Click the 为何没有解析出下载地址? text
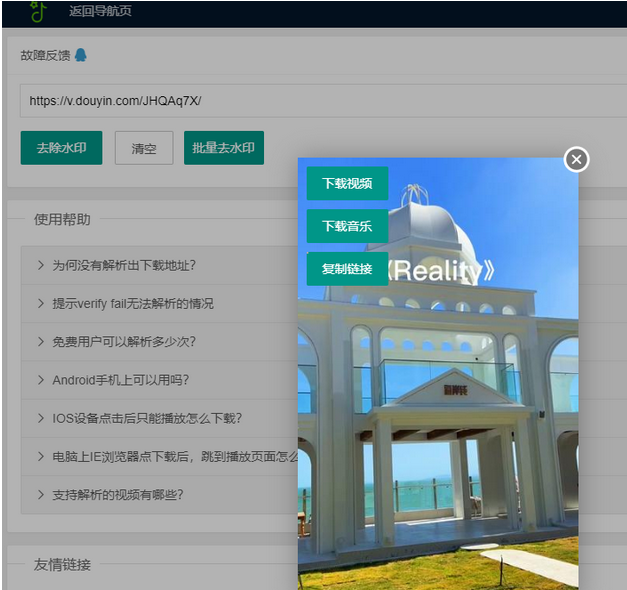The image size is (627, 590). click(124, 265)
